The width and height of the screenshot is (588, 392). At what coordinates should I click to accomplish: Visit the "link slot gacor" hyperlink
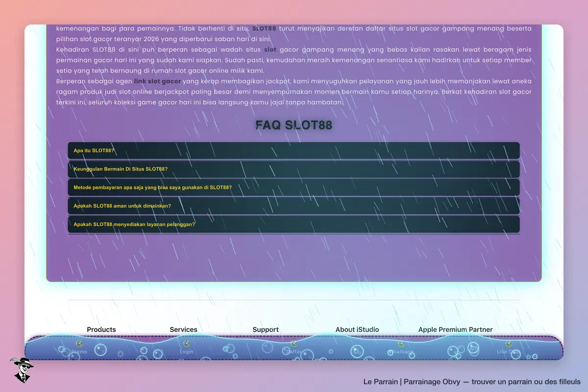pos(157,81)
